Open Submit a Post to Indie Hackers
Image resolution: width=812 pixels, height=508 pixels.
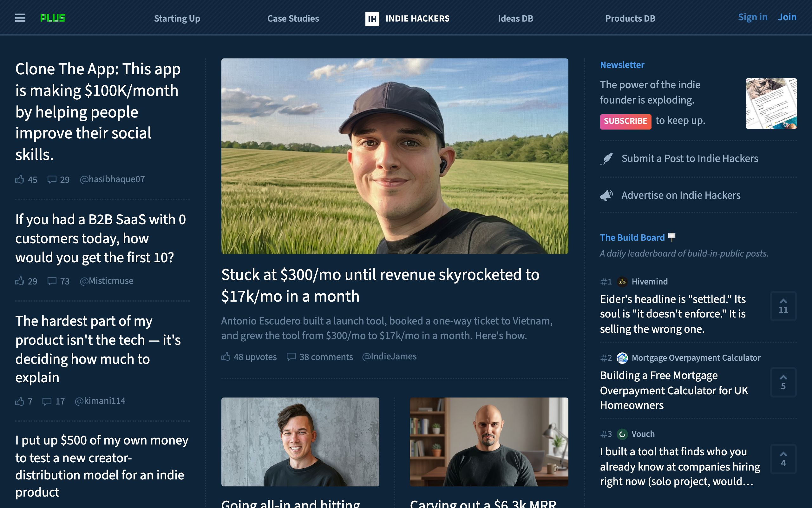click(690, 158)
